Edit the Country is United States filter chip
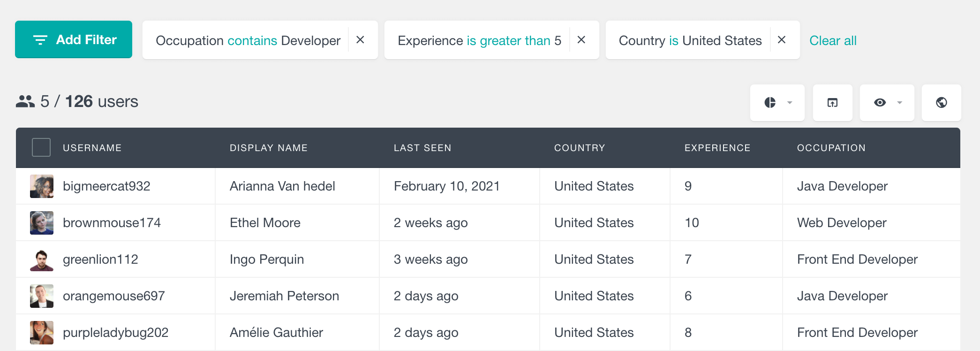The height and width of the screenshot is (351, 980). pos(690,41)
